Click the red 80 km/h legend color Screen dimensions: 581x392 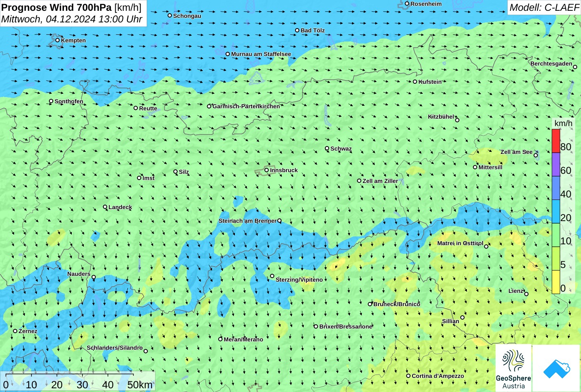click(x=556, y=141)
